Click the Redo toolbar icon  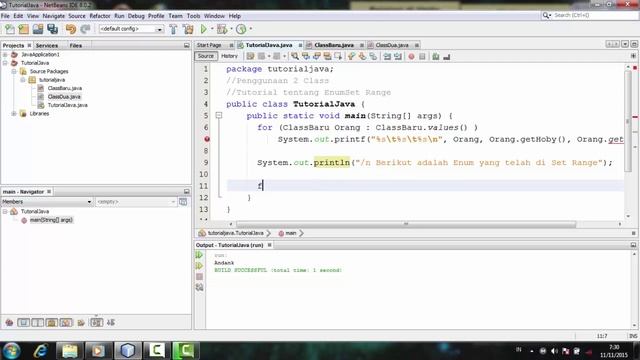point(85,29)
